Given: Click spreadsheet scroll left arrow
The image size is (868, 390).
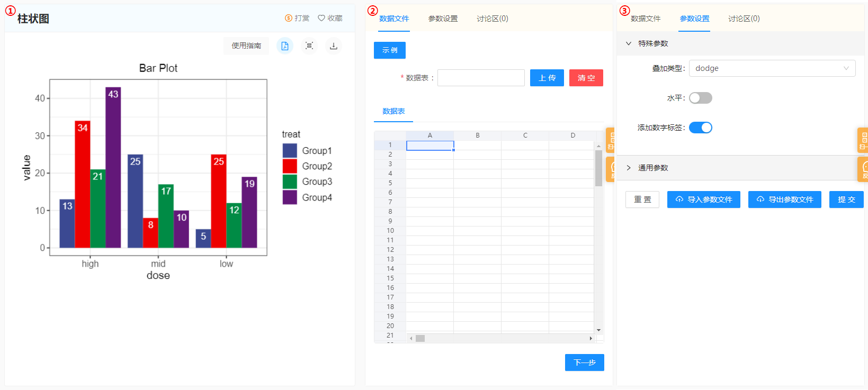Looking at the screenshot, I should (x=411, y=338).
